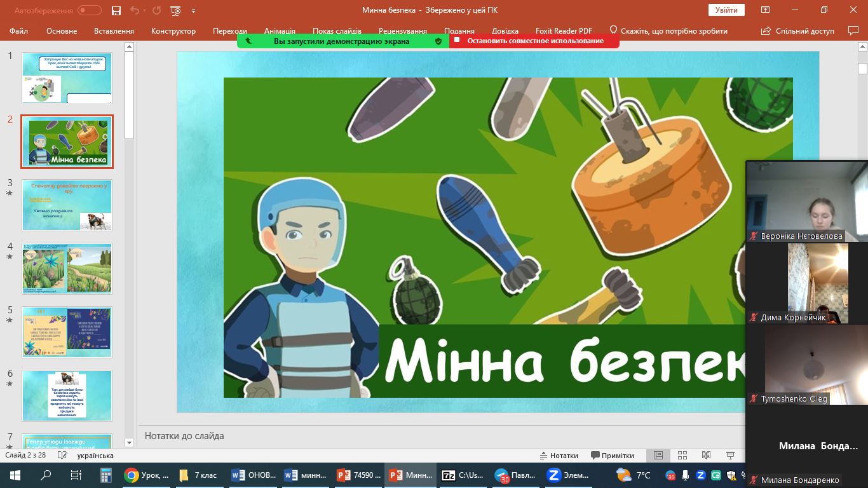The height and width of the screenshot is (488, 868).
Task: Expand the Customize Quick Access Toolbar dropdown
Action: tap(193, 11)
